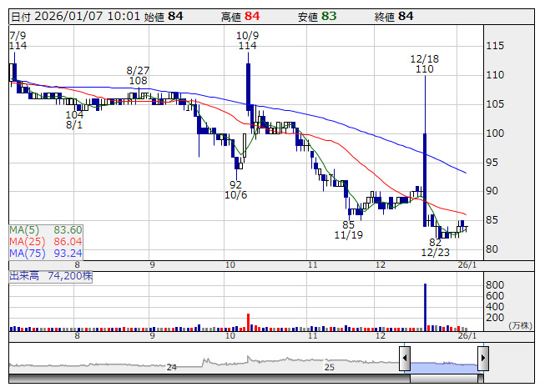Click the 26/1 label under price chart

pos(467,265)
